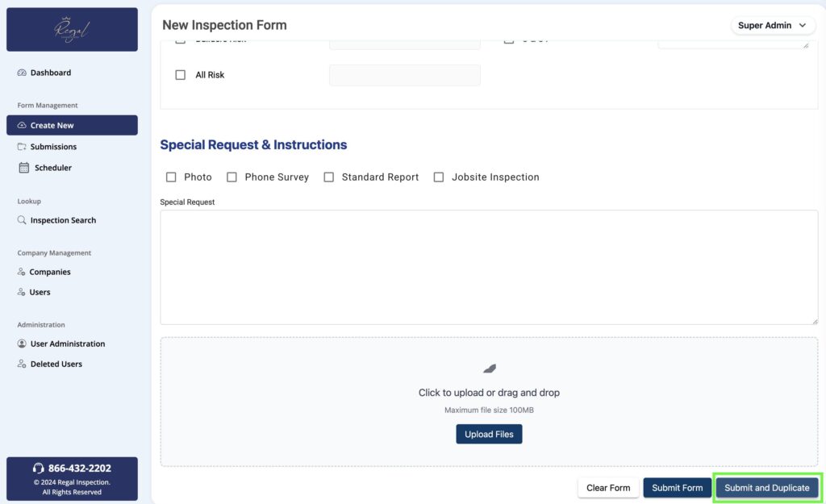Click the Scheduler calendar icon
826x504 pixels.
pyautogui.click(x=23, y=168)
